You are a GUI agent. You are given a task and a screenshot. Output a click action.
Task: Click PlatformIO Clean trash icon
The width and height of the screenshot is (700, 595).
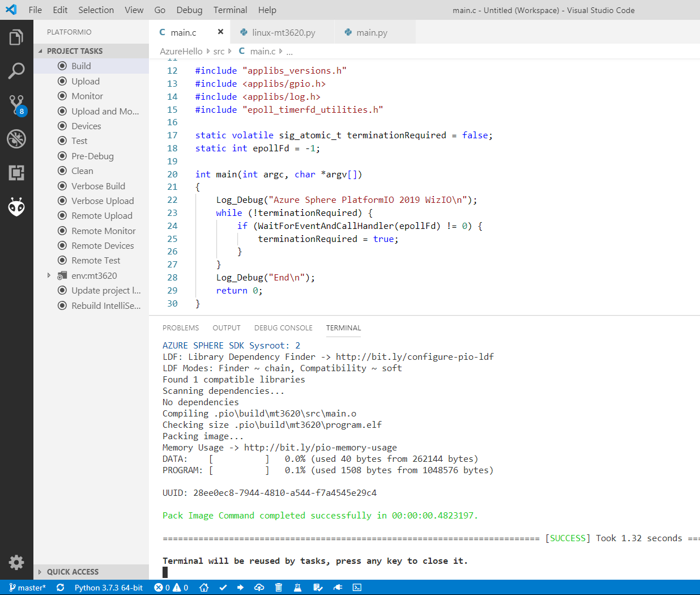[279, 588]
